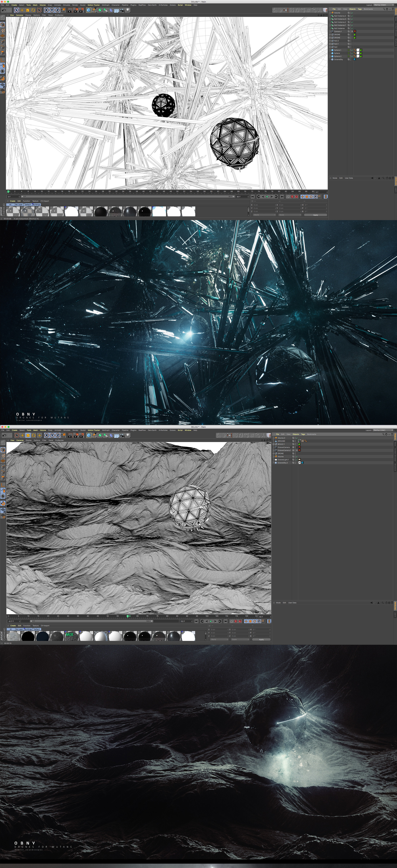Screen dimensions: 397x868
Task: Click Apply button in 08.c4d coordinates
Action: point(262,640)
